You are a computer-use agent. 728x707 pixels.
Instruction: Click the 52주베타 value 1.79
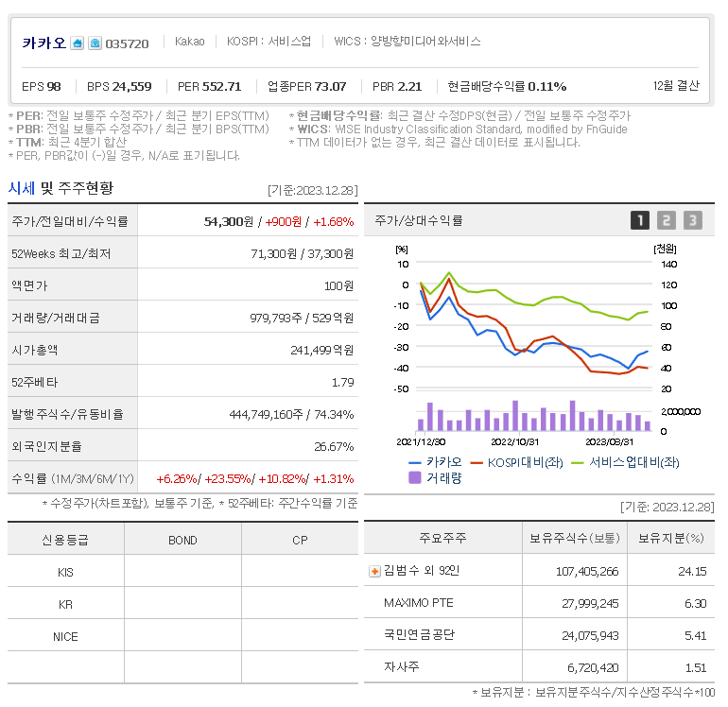pyautogui.click(x=342, y=383)
